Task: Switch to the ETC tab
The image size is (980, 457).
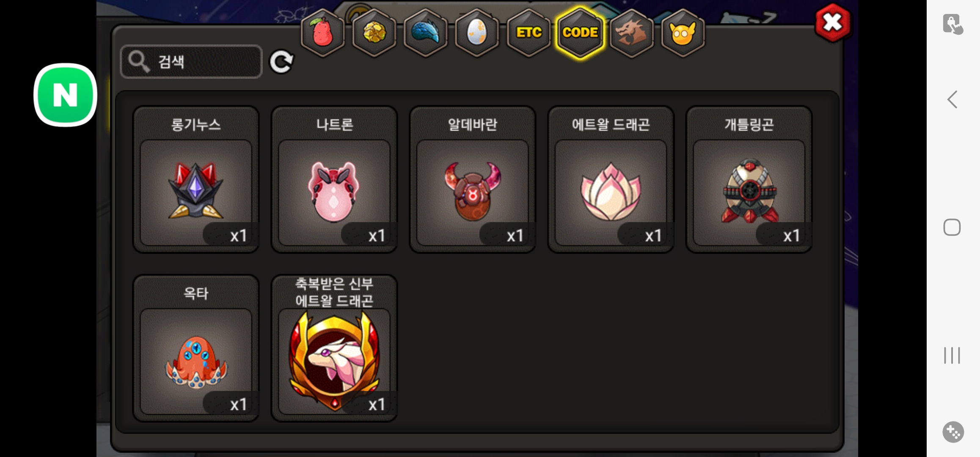Action: (x=529, y=33)
